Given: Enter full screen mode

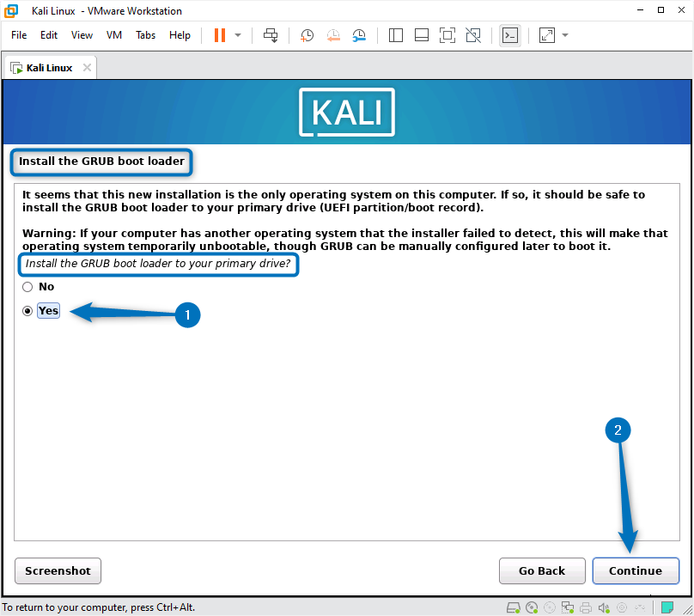Looking at the screenshot, I should click(x=447, y=35).
